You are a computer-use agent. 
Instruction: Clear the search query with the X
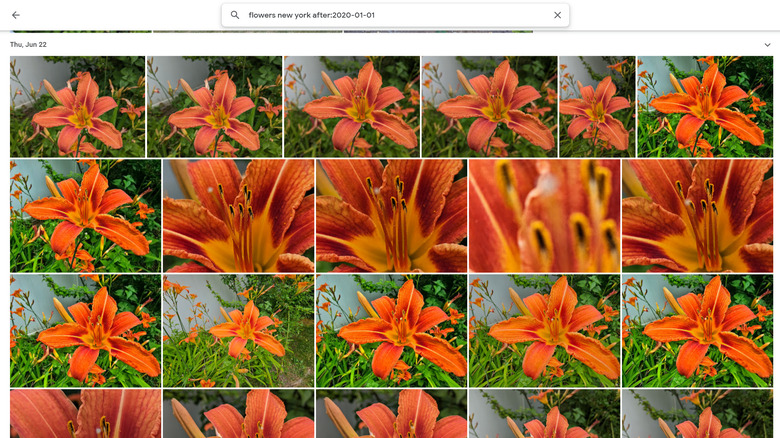[557, 15]
